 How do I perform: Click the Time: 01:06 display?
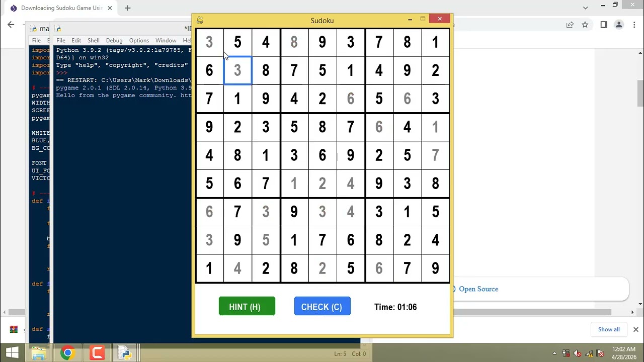[x=395, y=307]
